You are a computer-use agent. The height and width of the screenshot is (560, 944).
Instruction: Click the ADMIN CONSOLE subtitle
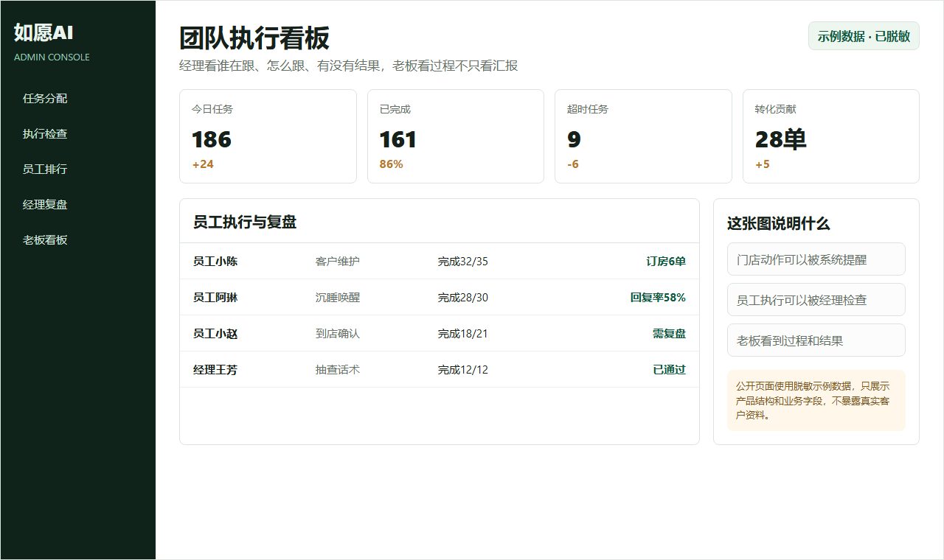click(52, 57)
